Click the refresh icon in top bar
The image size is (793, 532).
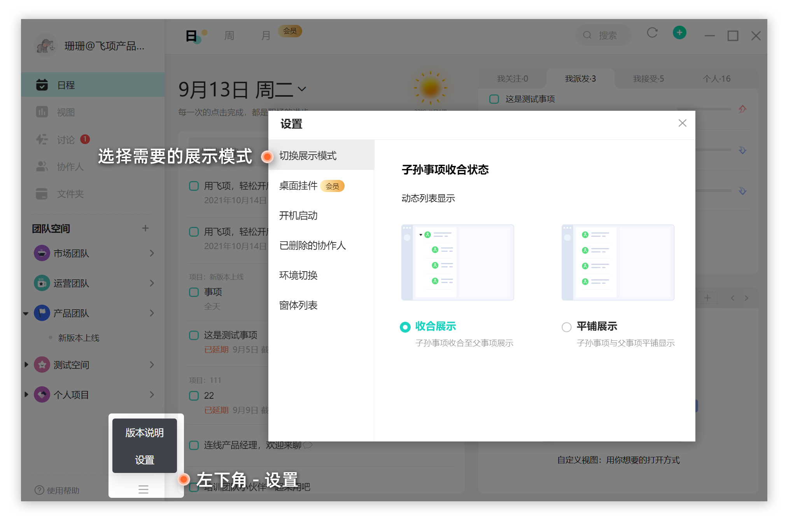652,33
